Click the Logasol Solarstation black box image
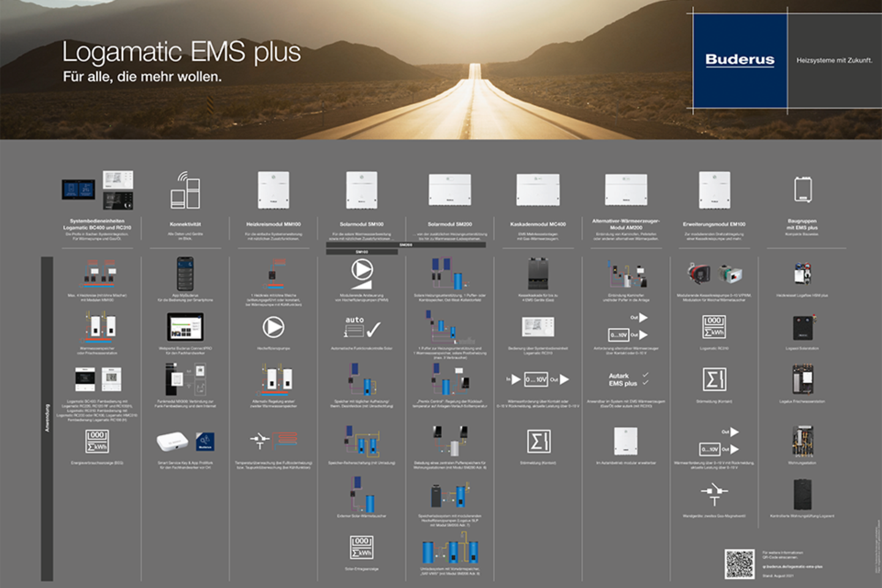Screen dimensions: 882x588 tap(803, 328)
